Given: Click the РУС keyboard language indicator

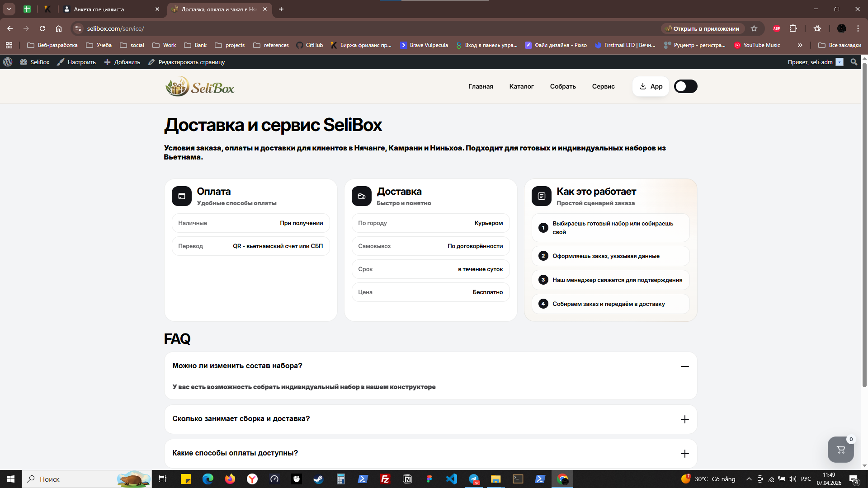Looking at the screenshot, I should (x=806, y=479).
